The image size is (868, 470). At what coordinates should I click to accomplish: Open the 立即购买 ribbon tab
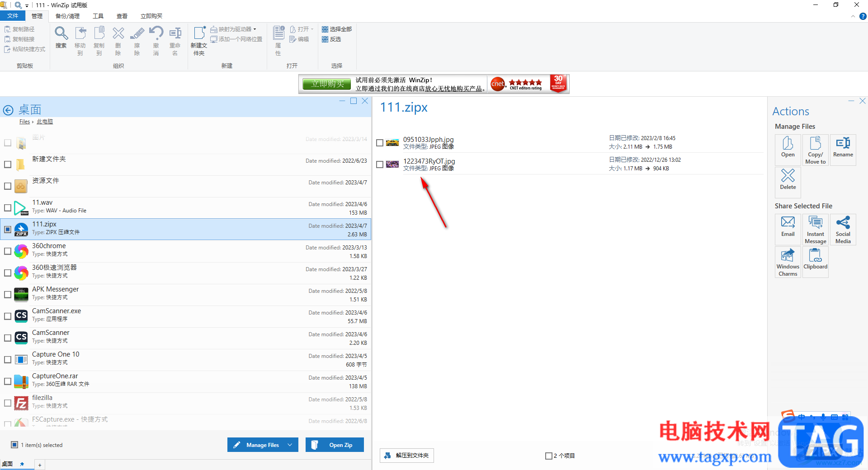(x=151, y=16)
